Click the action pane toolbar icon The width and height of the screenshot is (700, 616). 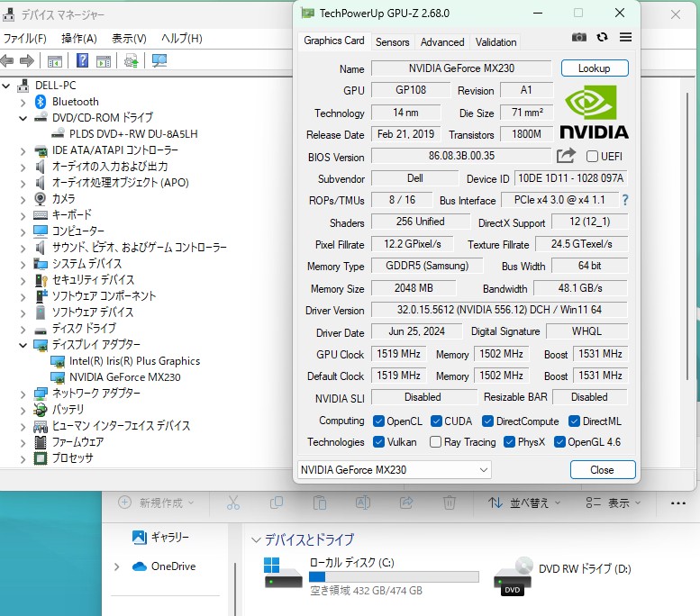pos(104,61)
